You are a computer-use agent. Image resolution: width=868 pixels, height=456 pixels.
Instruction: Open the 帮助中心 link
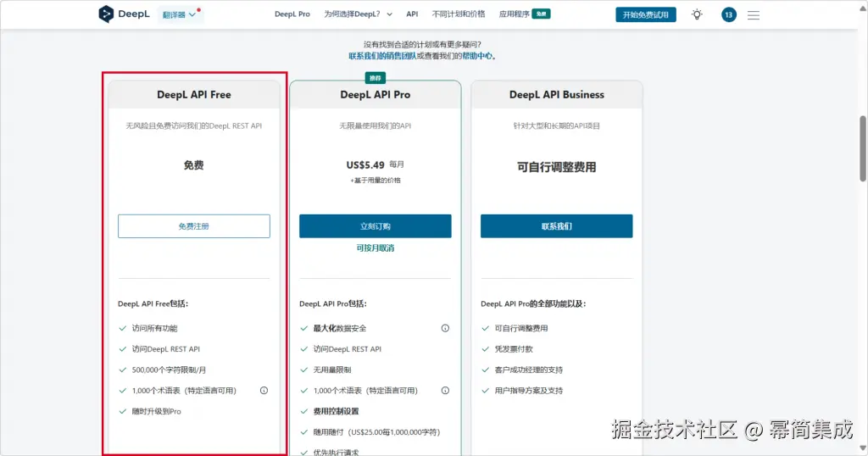(x=477, y=56)
